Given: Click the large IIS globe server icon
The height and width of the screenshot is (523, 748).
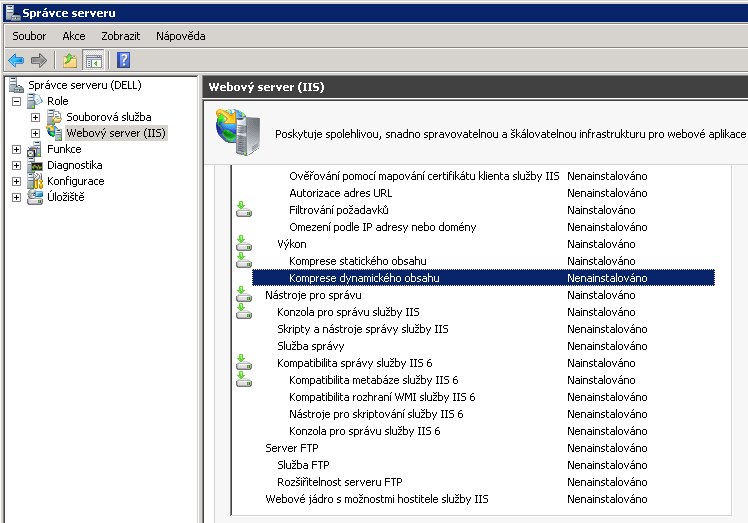Looking at the screenshot, I should coord(238,132).
